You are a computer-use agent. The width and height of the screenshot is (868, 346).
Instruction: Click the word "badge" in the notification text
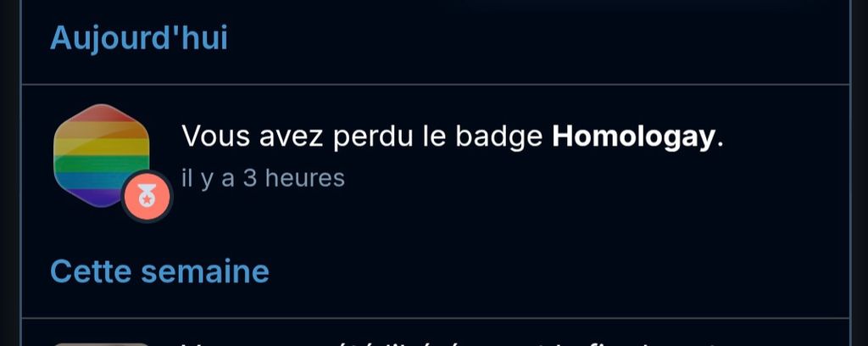tap(498, 138)
